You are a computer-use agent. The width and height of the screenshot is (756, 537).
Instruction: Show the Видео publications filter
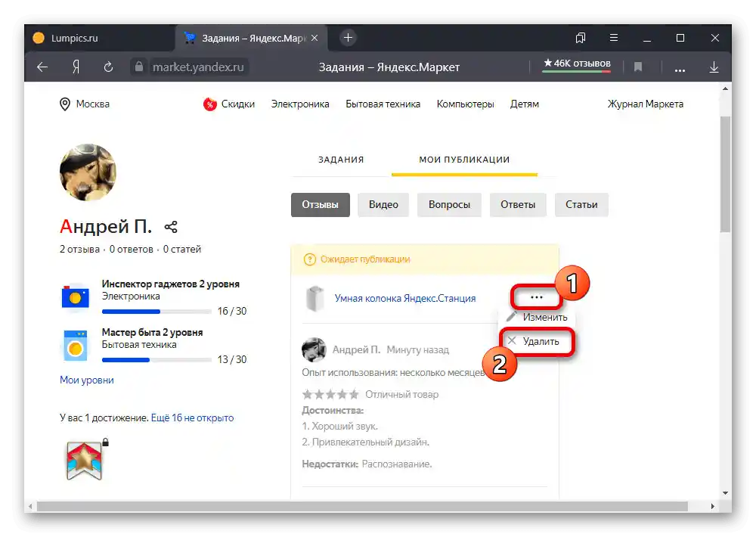[x=383, y=204]
